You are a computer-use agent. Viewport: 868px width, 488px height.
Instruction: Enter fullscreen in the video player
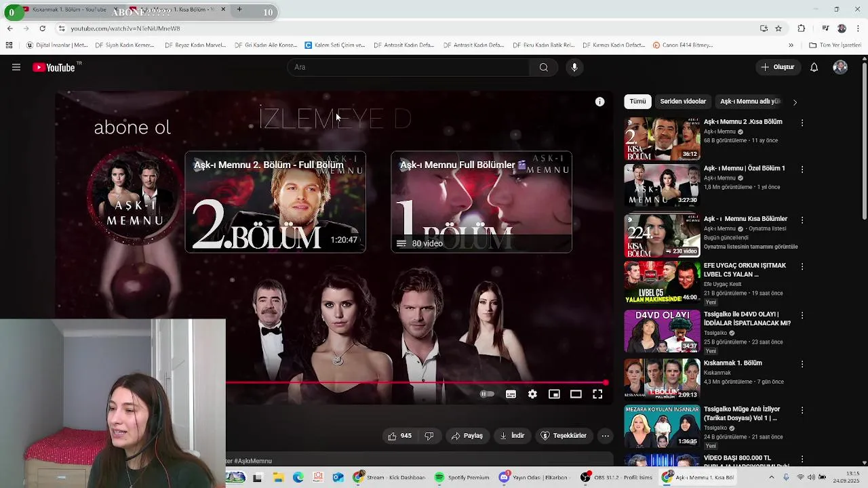597,394
